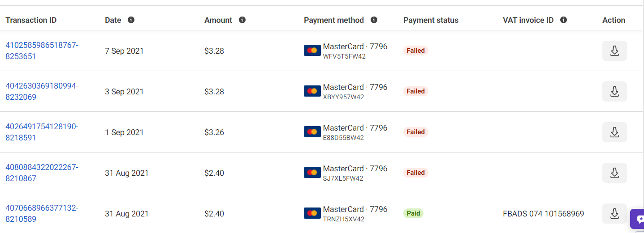Download receipt for the Paid transaction

point(614,214)
